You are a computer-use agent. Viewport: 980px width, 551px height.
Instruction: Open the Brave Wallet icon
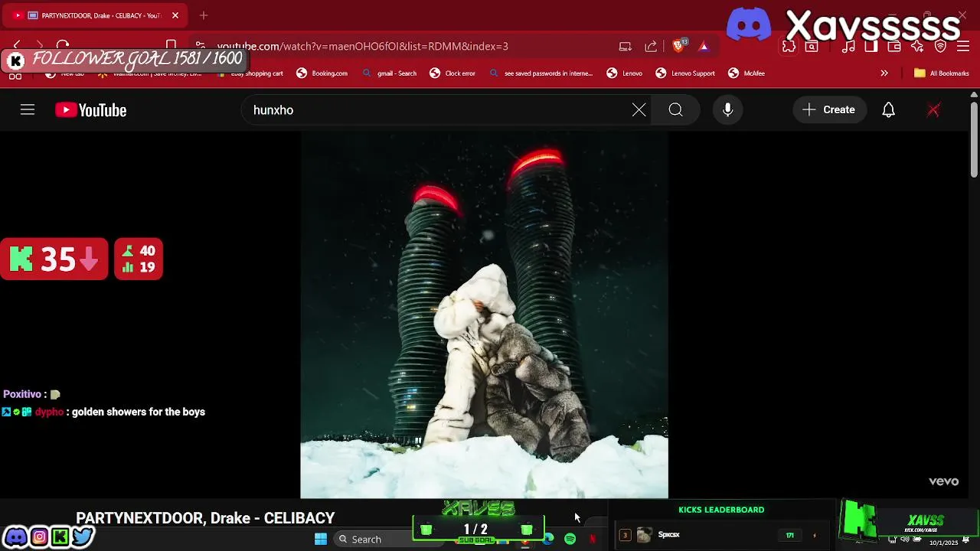coord(894,47)
